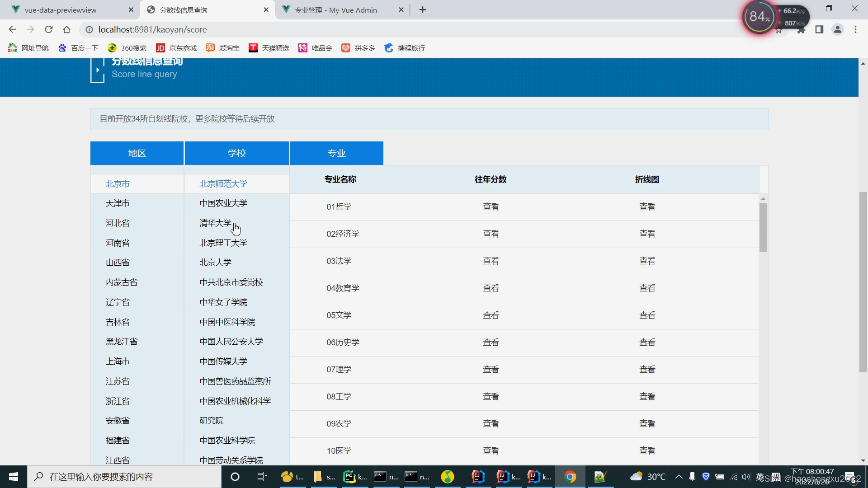This screenshot has height=488, width=868.
Task: Select 上海市 in region list
Action: point(118,361)
